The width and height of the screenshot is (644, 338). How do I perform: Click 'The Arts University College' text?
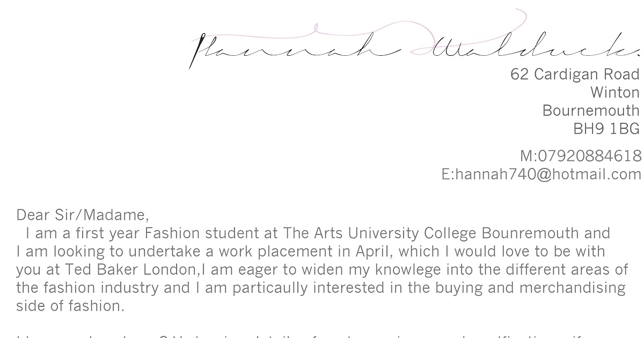(x=379, y=233)
